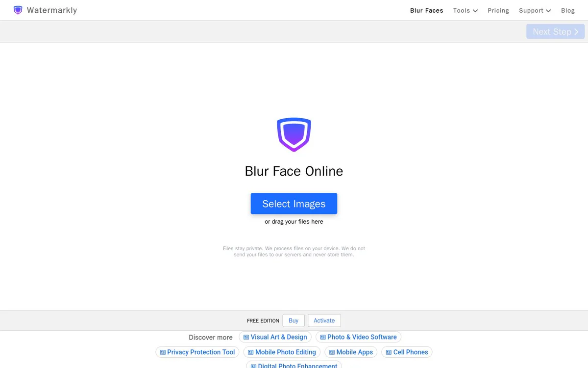Viewport: 588px width, 368px height.
Task: Open the Visual Art & Design link
Action: pyautogui.click(x=275, y=337)
